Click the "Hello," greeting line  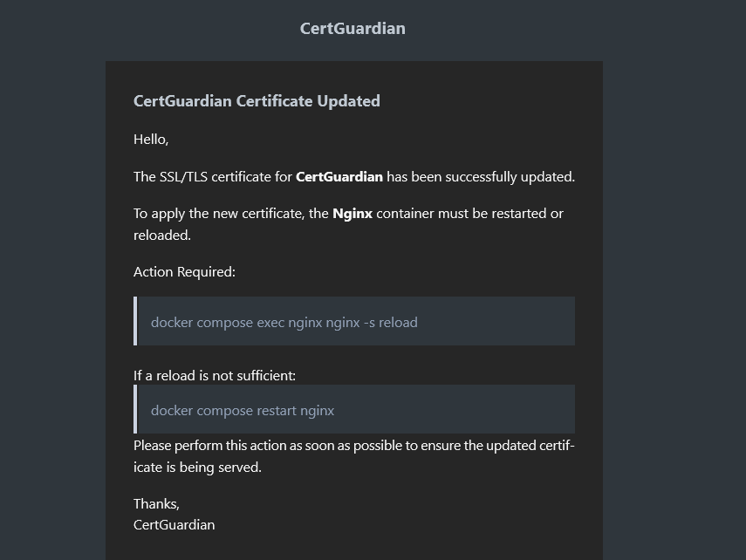pos(151,140)
